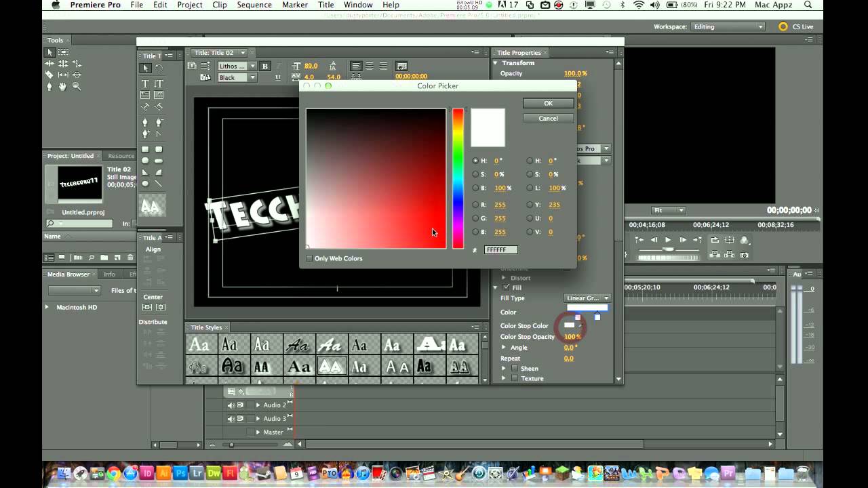The image size is (868, 488).
Task: Select the Rounded Rectangle tool
Action: coord(159,149)
